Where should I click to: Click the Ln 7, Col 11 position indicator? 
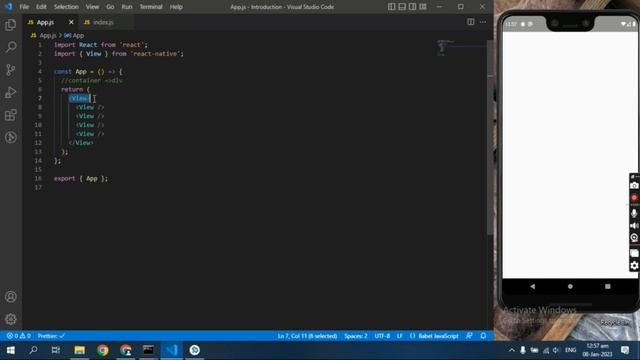(x=307, y=336)
